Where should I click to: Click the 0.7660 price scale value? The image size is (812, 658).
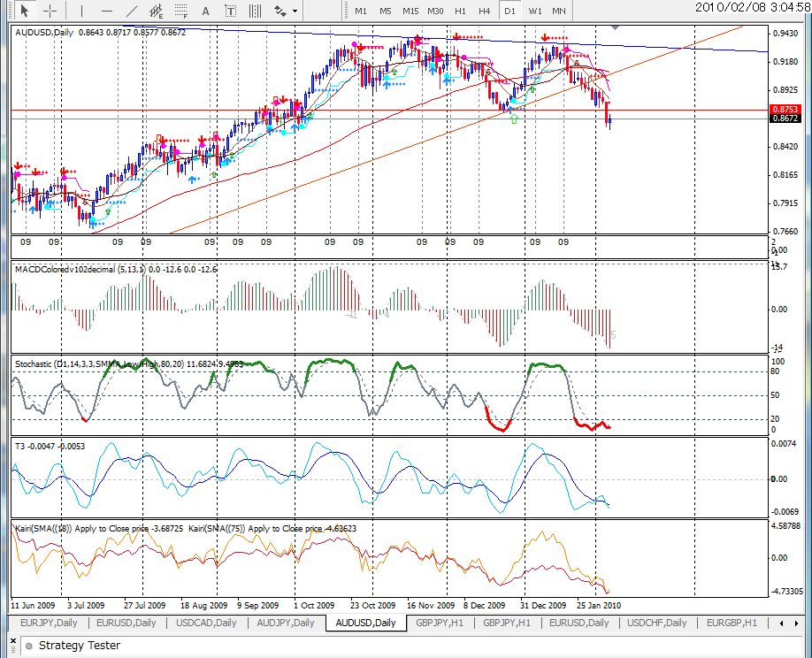(785, 232)
